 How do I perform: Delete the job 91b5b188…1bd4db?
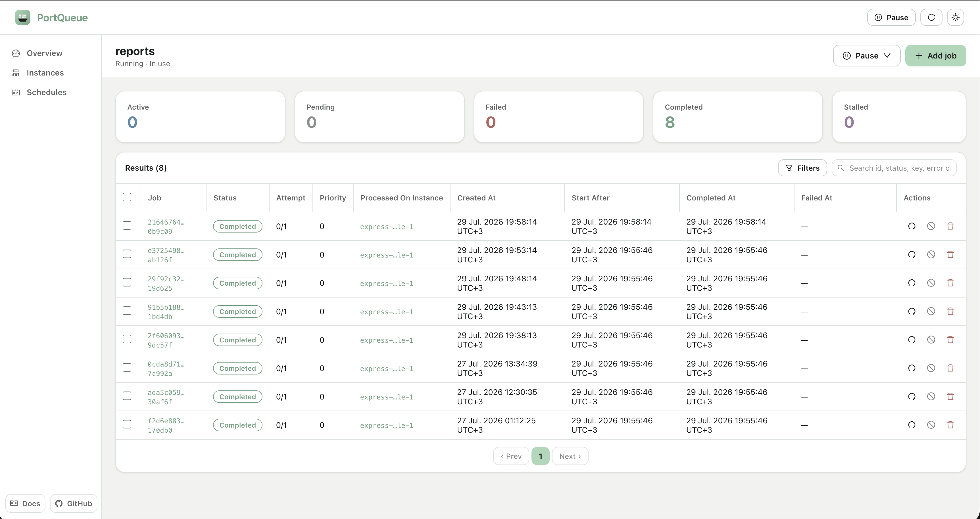pyautogui.click(x=950, y=311)
